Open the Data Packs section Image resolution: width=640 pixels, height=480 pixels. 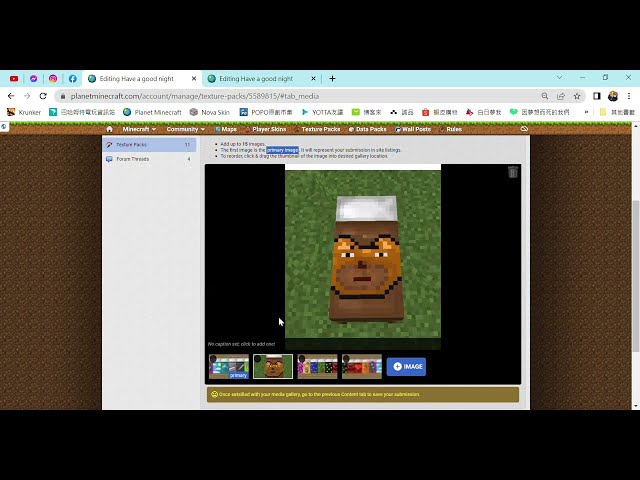[367, 129]
